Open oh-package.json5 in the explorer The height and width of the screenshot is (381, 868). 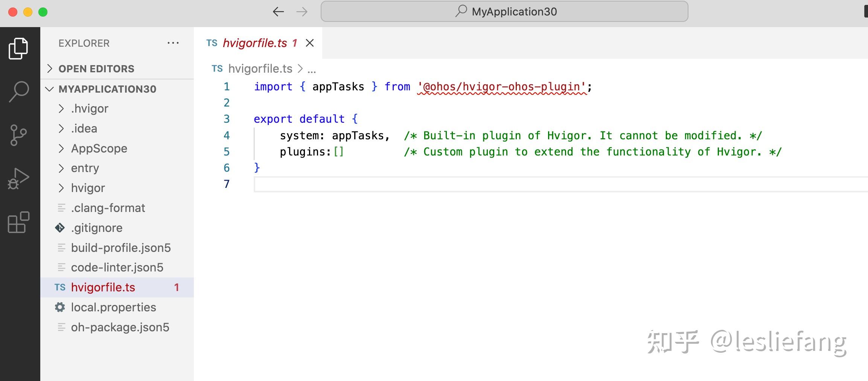[x=117, y=327]
